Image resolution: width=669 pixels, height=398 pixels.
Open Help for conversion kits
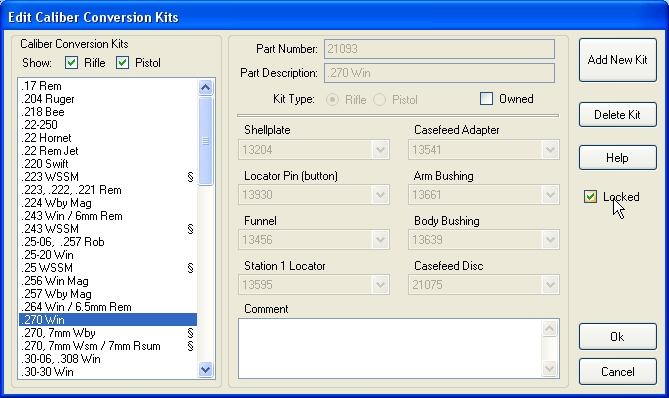pyautogui.click(x=617, y=158)
